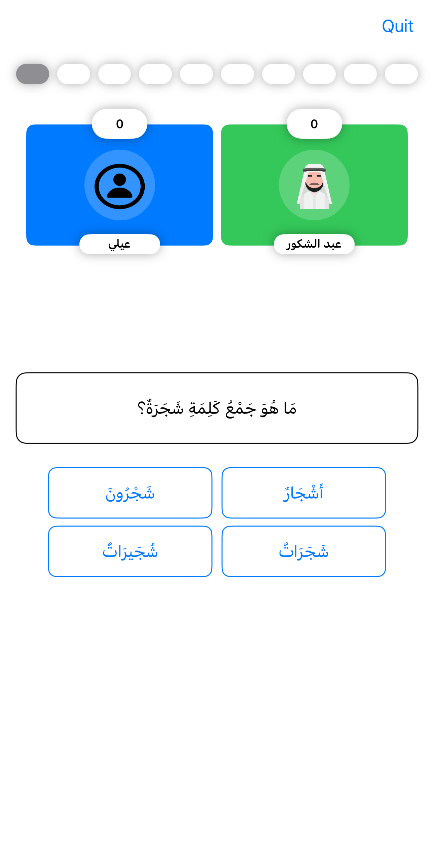The width and height of the screenshot is (434, 868).
Task: Click the third progress step pill
Action: pyautogui.click(x=115, y=74)
